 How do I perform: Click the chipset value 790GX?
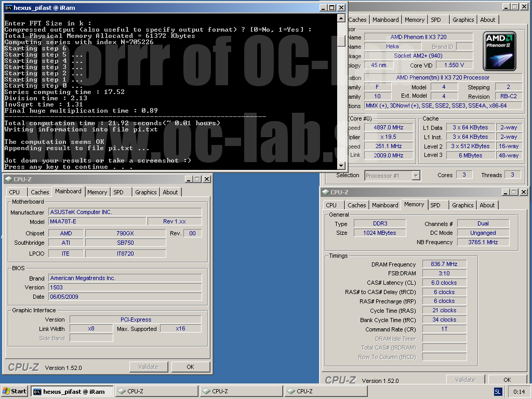(x=125, y=233)
